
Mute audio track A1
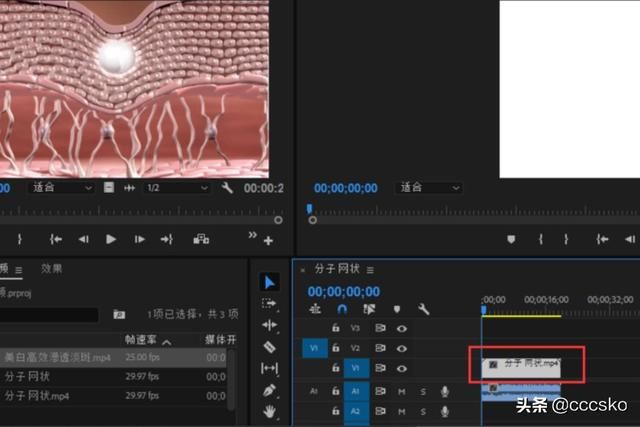pos(401,391)
